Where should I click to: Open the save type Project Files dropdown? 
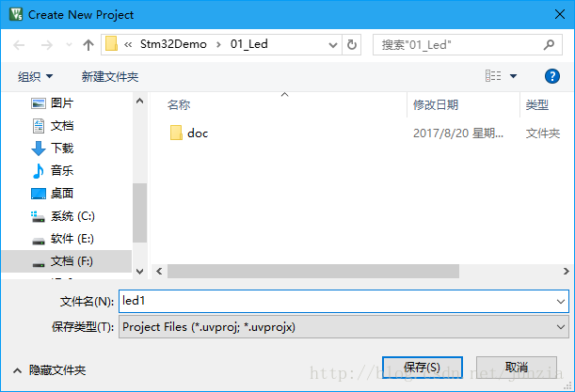tap(343, 327)
